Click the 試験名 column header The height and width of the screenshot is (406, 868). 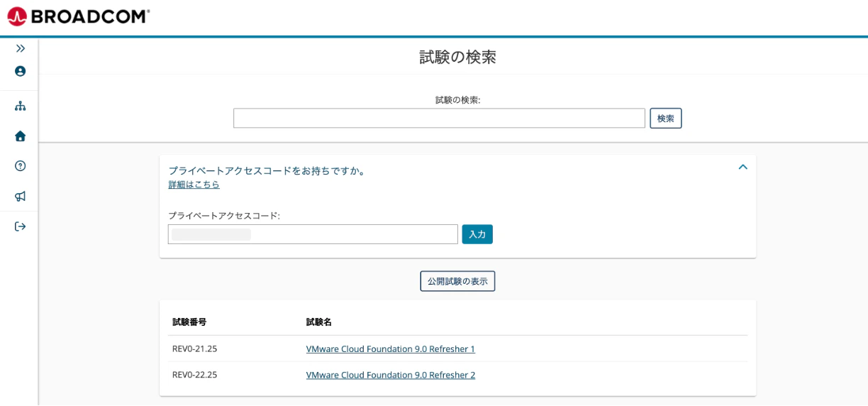tap(319, 322)
